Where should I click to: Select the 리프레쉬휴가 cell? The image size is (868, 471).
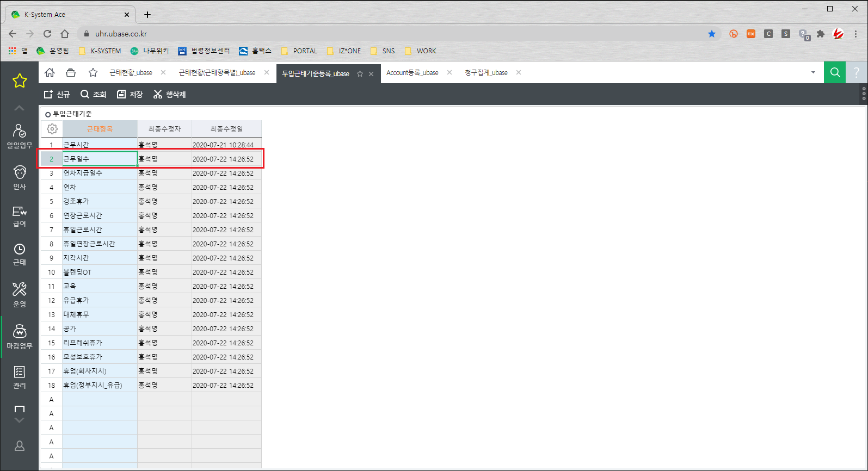pyautogui.click(x=100, y=343)
